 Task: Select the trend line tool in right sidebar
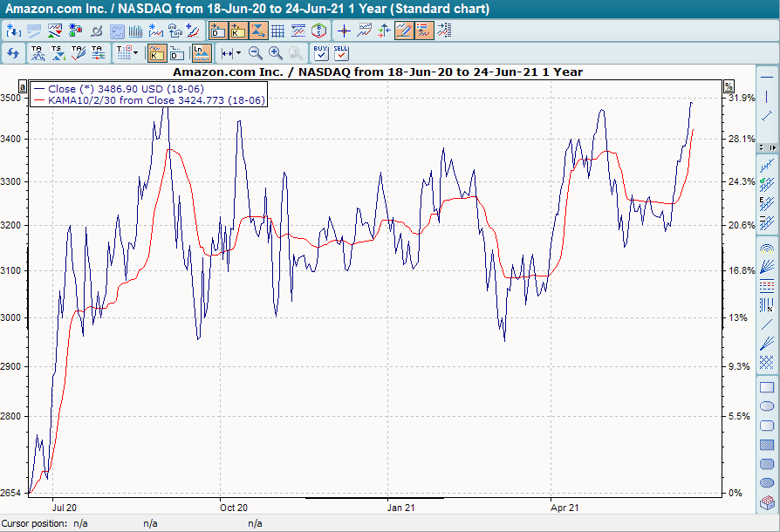[x=765, y=116]
